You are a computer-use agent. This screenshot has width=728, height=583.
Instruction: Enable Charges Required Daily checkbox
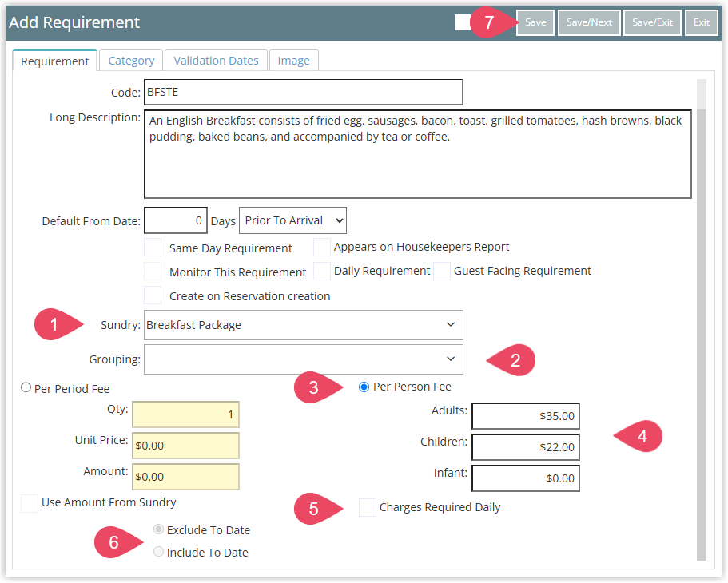368,507
